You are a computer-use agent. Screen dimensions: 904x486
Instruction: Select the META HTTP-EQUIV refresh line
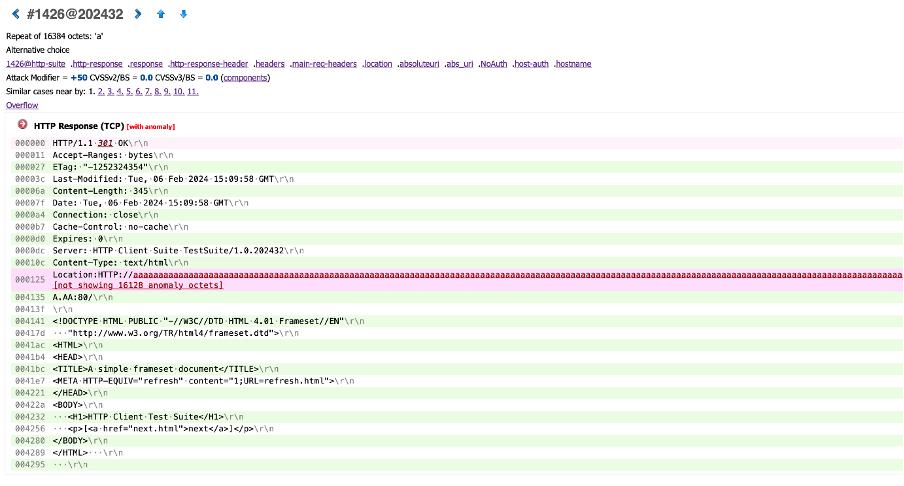coord(457,381)
